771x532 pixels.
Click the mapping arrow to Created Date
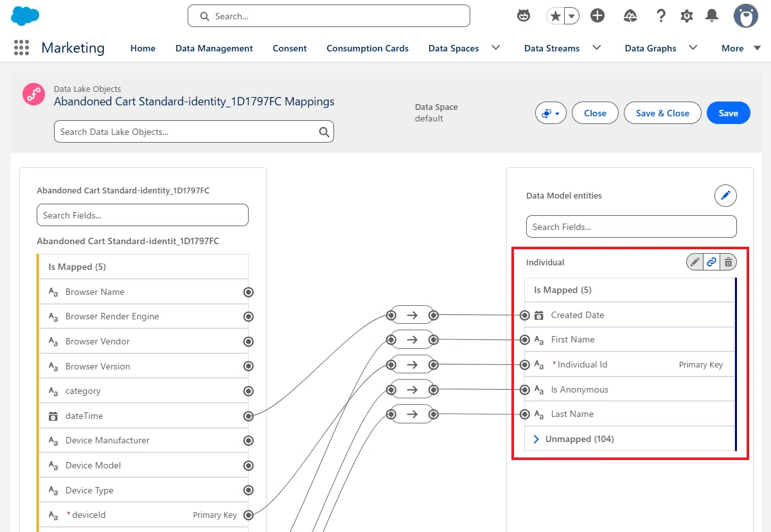412,315
